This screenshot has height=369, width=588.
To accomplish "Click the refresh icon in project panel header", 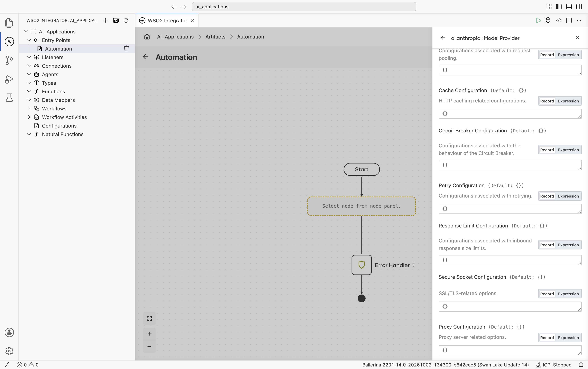I will 126,20.
